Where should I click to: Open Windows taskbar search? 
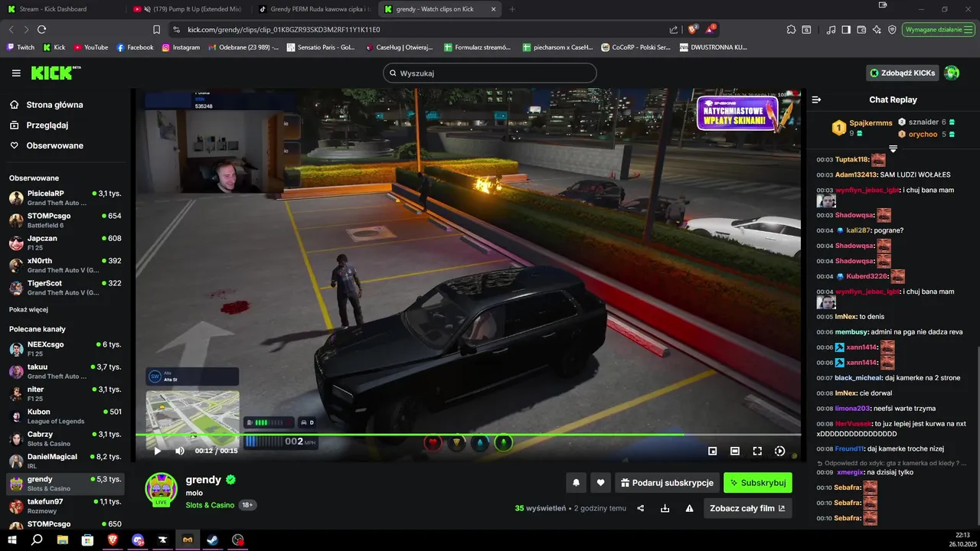pyautogui.click(x=37, y=540)
